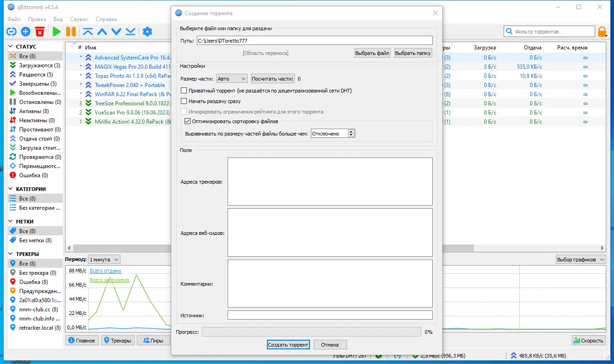The height and width of the screenshot is (364, 614).
Task: Click the Всего отдано graph link
Action: coord(105,271)
